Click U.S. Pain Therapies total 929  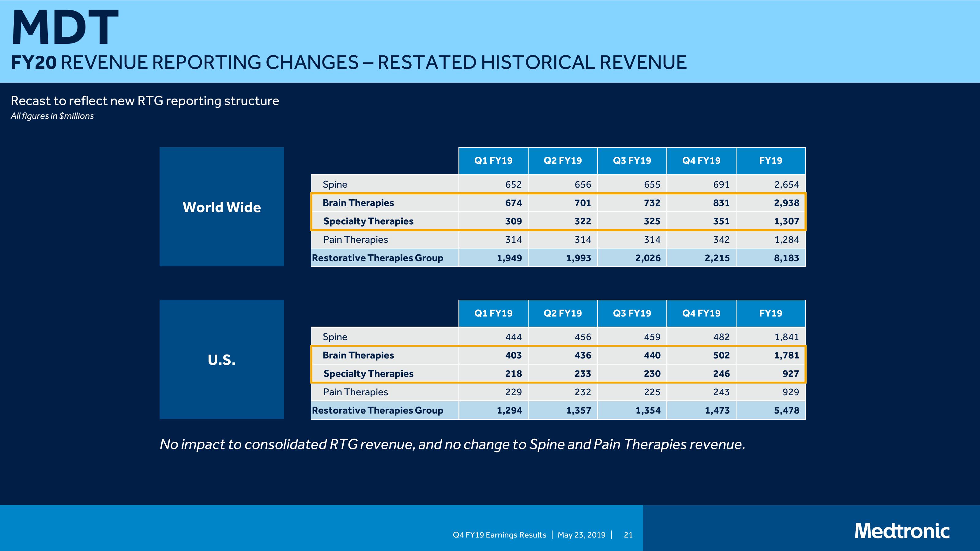coord(791,392)
